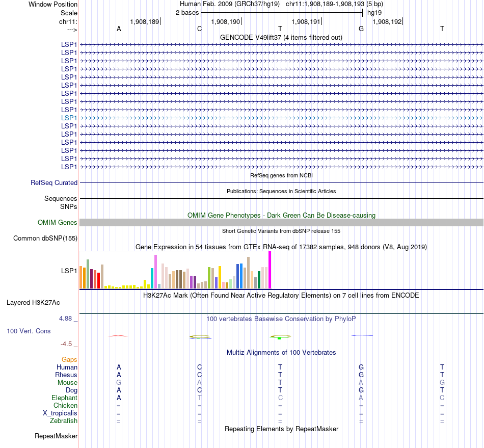Screen dimensions: 484x448
Task: Click the Sequences track label
Action: (x=61, y=199)
